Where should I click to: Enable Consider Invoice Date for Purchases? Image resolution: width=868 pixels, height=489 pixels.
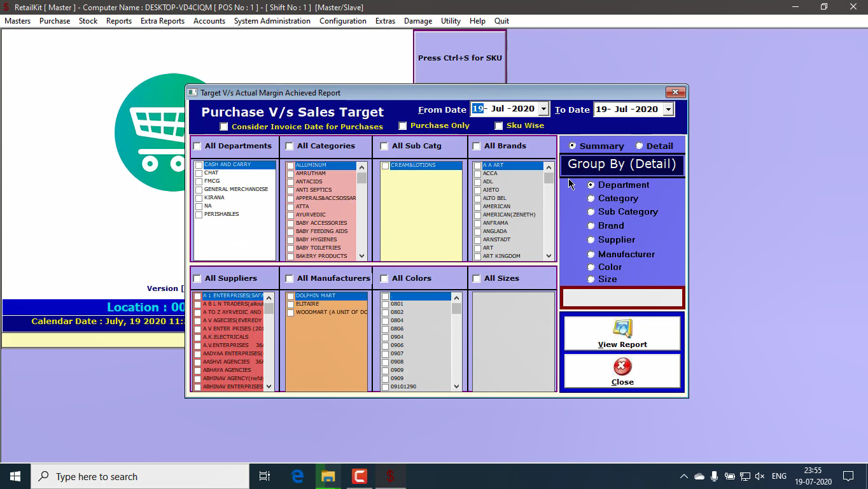(x=224, y=127)
